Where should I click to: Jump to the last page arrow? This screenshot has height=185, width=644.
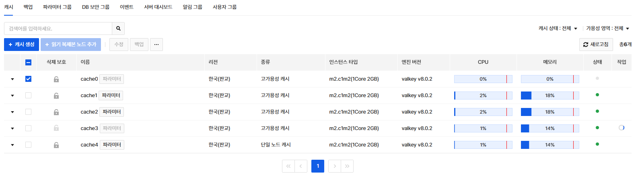click(347, 166)
